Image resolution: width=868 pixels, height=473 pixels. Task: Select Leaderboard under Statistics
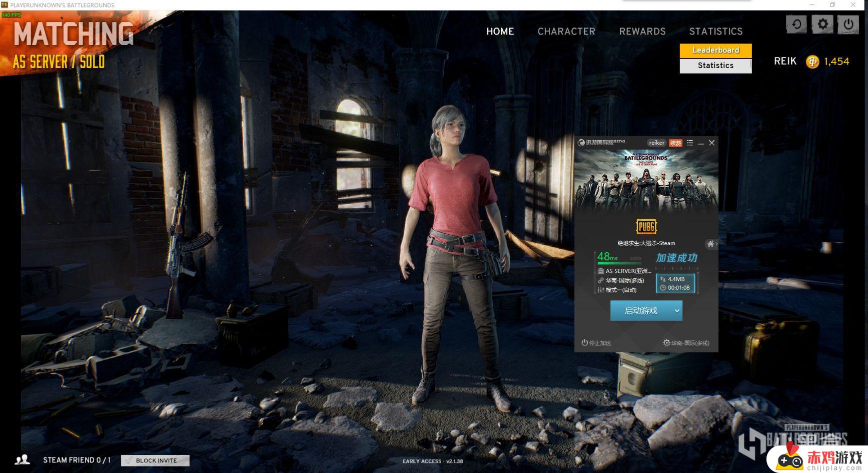(x=715, y=50)
